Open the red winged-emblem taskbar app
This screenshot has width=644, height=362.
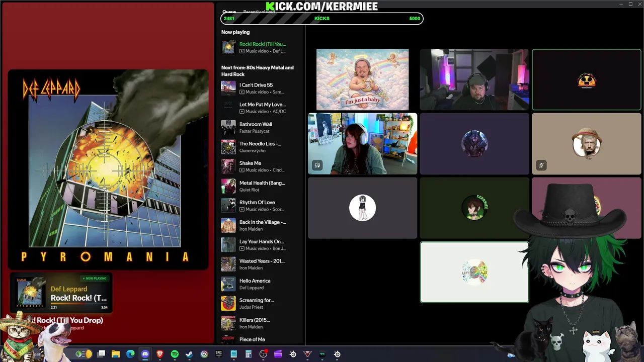(x=307, y=354)
